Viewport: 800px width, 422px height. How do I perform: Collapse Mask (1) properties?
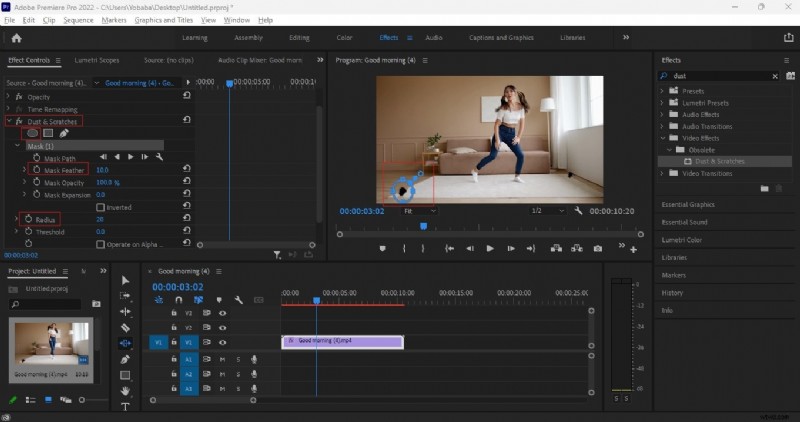pyautogui.click(x=17, y=146)
